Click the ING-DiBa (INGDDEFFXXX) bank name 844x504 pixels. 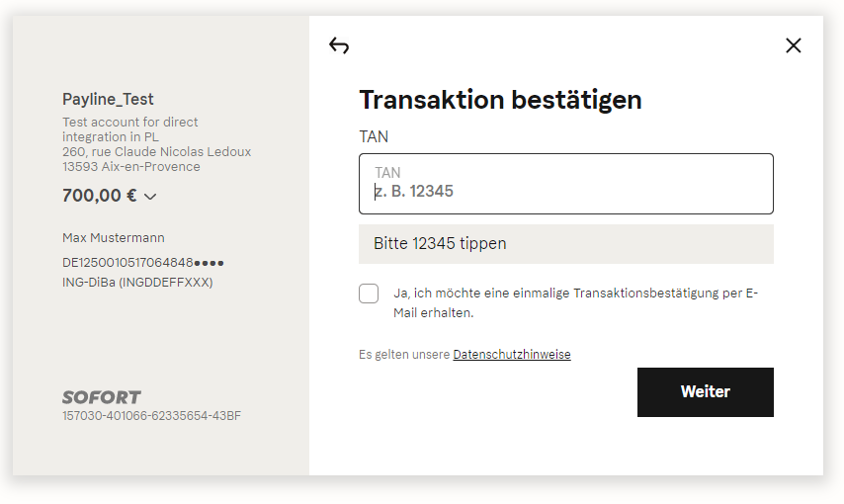pos(137,283)
